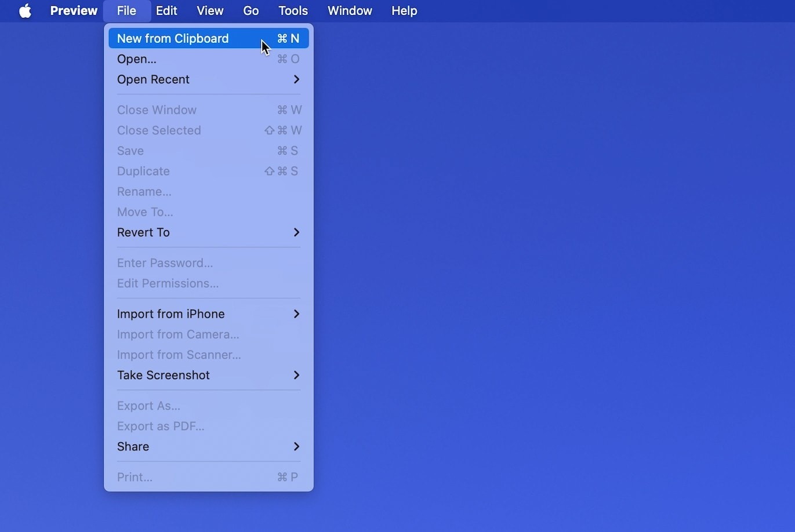The width and height of the screenshot is (795, 532).
Task: Click the Enter Password... item
Action: (x=209, y=263)
